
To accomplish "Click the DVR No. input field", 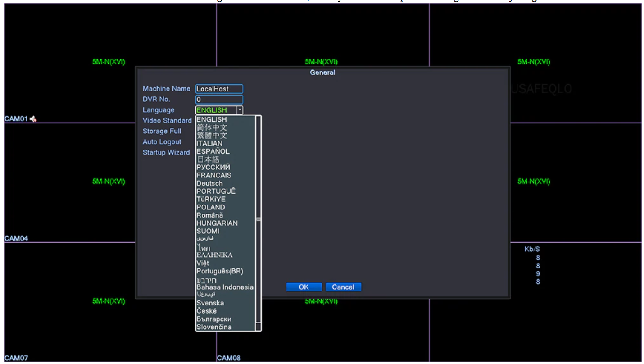I will [x=219, y=100].
